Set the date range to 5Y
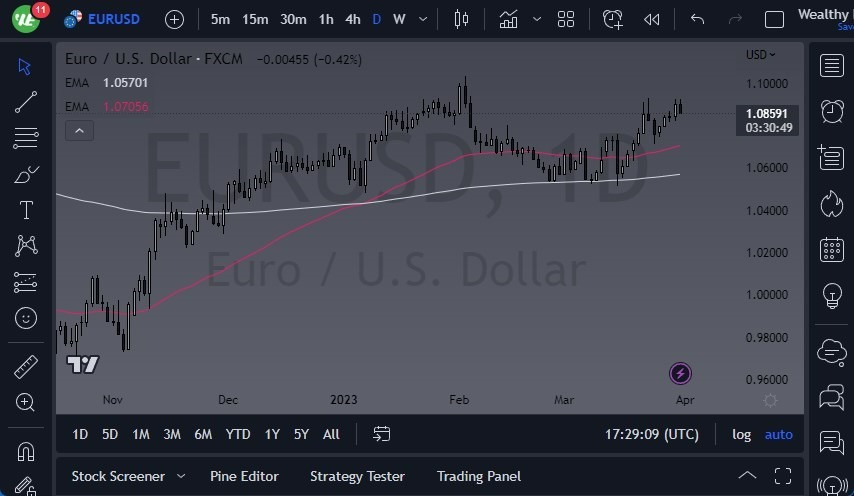The width and height of the screenshot is (854, 496). [301, 434]
